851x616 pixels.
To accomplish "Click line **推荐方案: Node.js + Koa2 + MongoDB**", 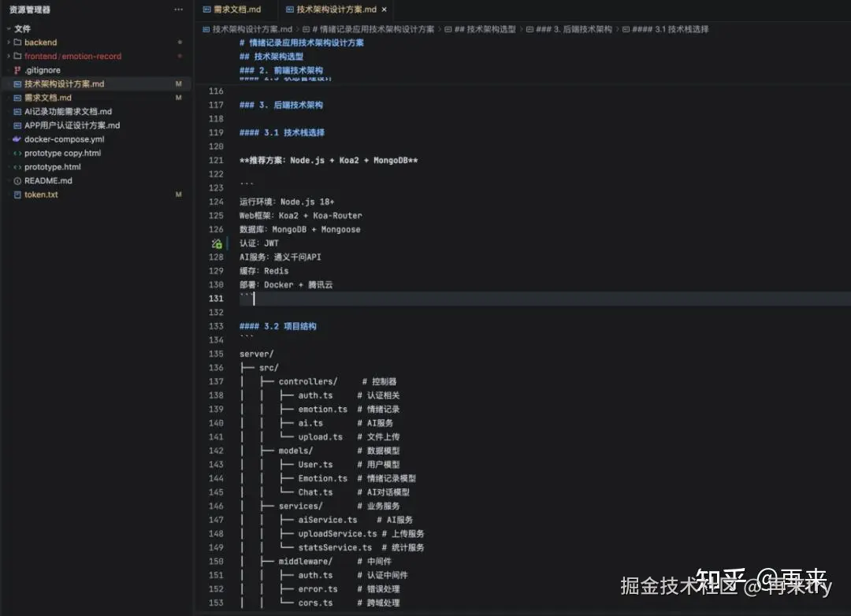I will pos(329,160).
